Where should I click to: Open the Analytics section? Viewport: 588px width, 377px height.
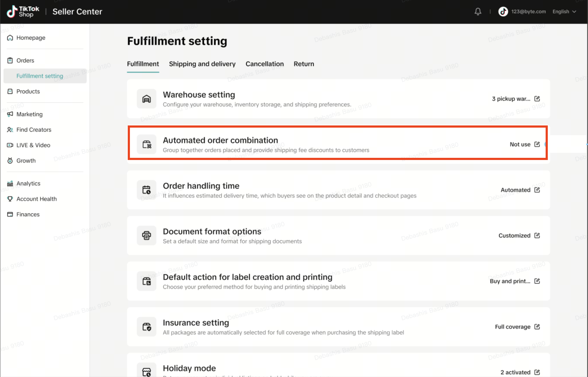[28, 183]
